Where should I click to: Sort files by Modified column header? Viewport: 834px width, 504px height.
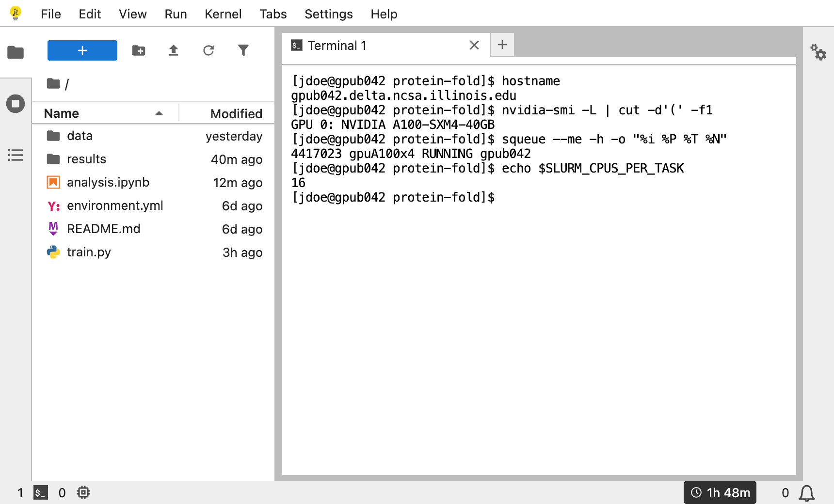(227, 113)
